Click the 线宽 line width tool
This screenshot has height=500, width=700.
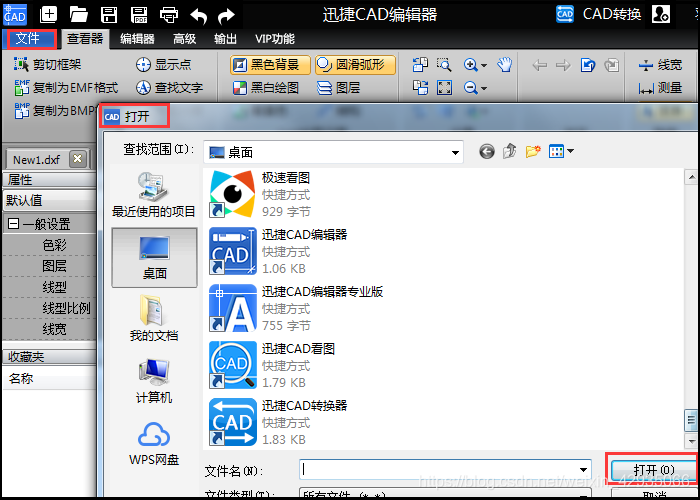[660, 65]
